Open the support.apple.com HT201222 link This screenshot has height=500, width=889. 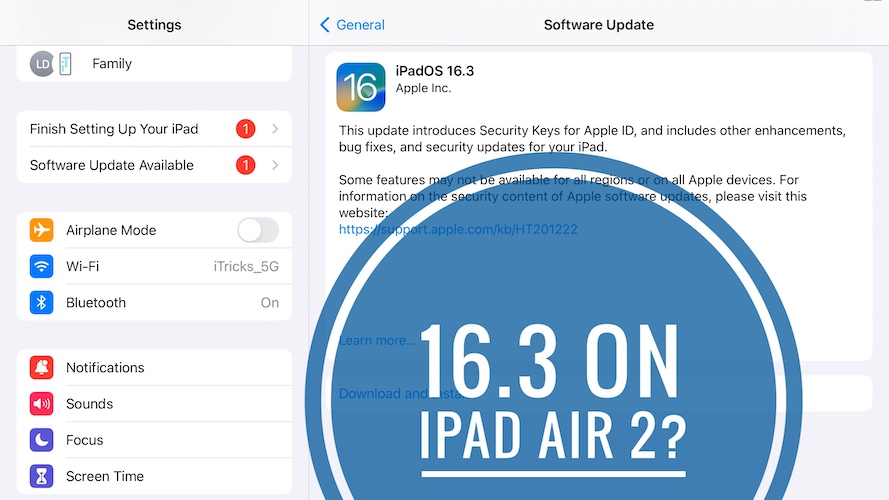coord(458,229)
